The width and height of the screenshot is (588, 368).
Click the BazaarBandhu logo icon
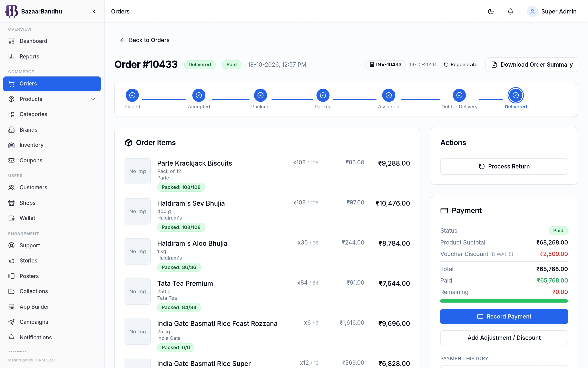point(11,11)
